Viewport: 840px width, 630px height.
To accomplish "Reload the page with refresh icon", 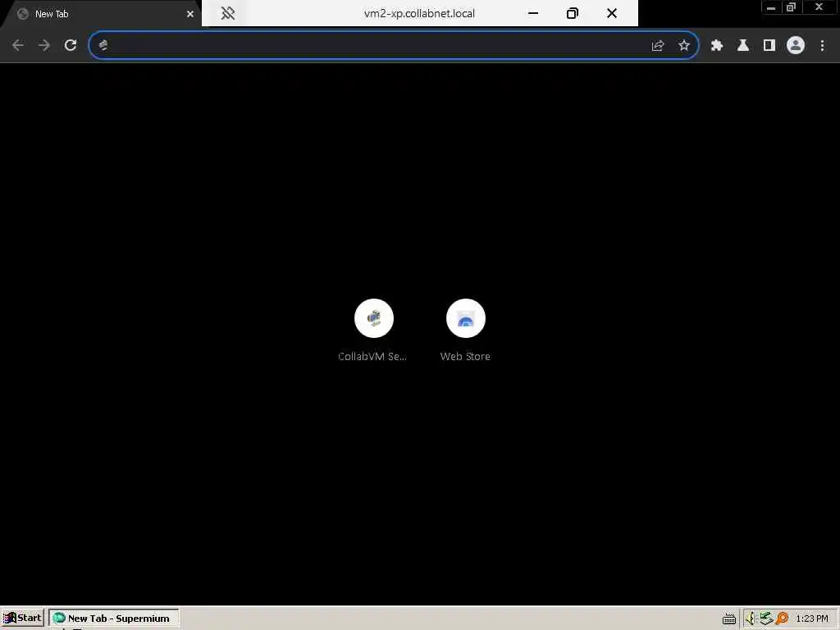I will pyautogui.click(x=71, y=46).
